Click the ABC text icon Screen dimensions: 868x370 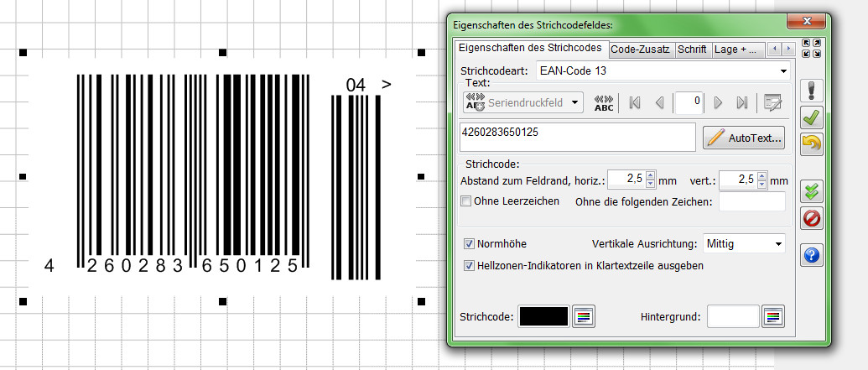click(604, 102)
